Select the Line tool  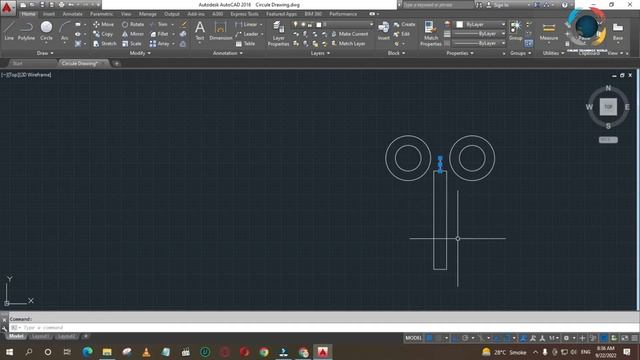pos(9,31)
